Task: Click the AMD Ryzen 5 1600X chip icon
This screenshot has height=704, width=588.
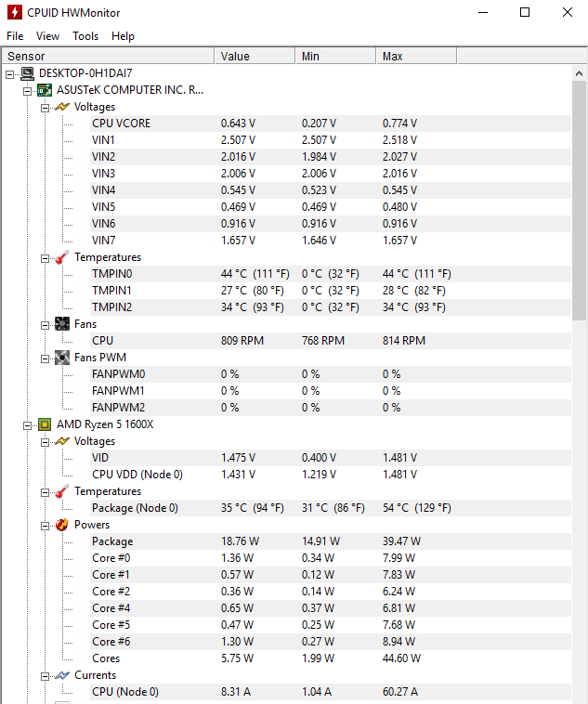Action: click(45, 424)
